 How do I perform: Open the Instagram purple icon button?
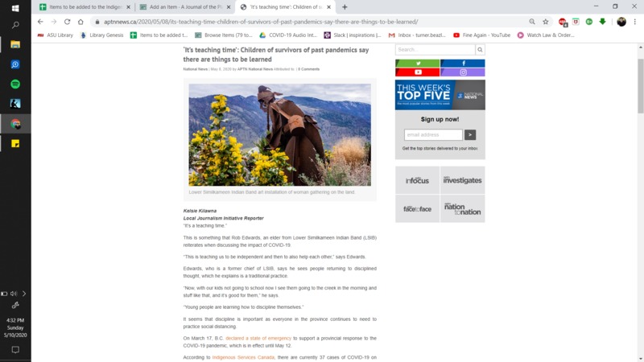[462, 72]
